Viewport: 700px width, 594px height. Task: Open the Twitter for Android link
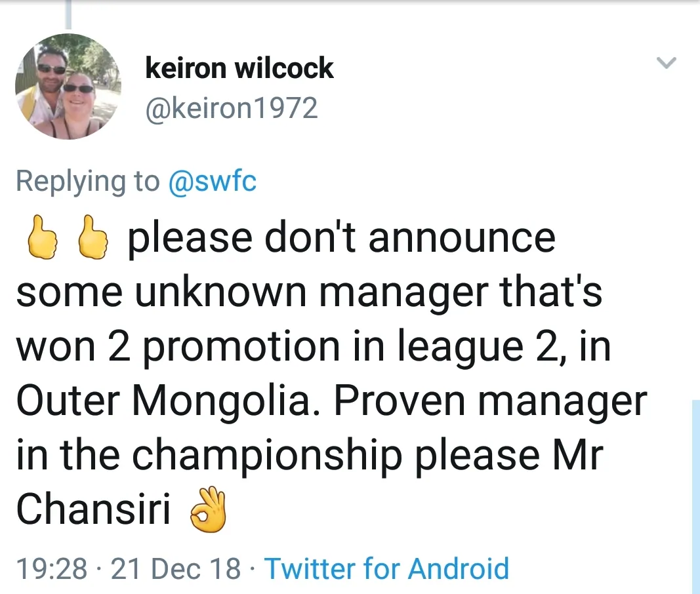[386, 568]
